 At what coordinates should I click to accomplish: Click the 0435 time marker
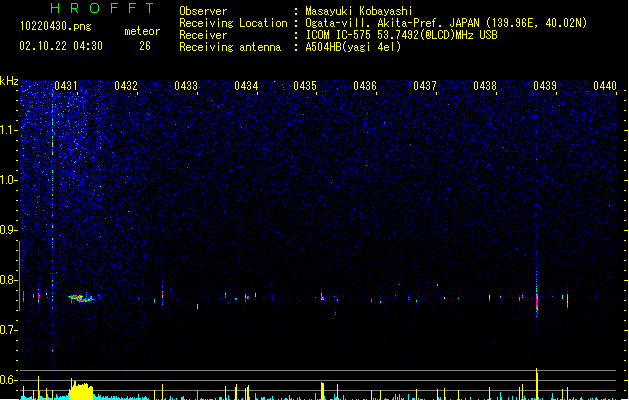click(x=305, y=85)
